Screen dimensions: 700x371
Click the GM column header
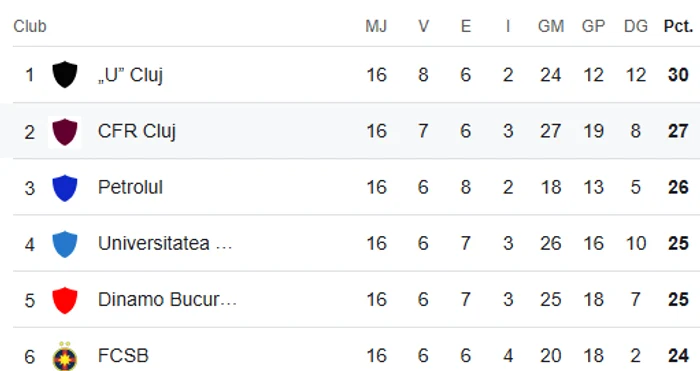pyautogui.click(x=551, y=26)
